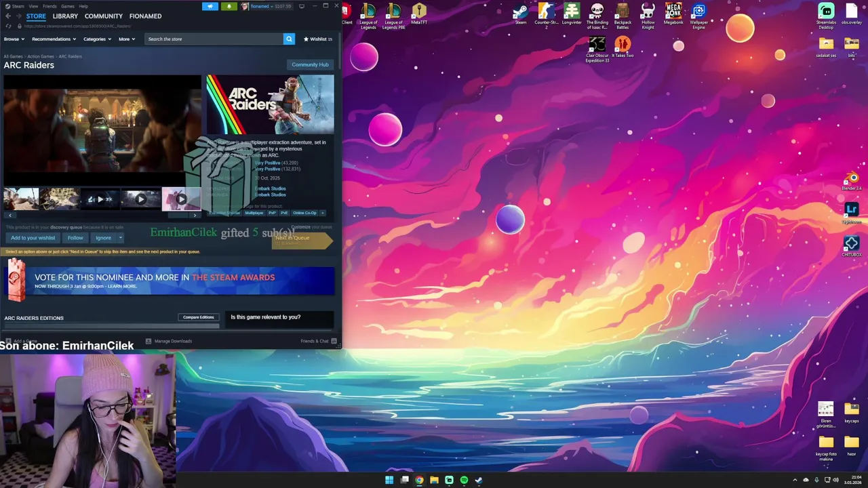Open the Friends menu
868x488 pixels.
(50, 6)
